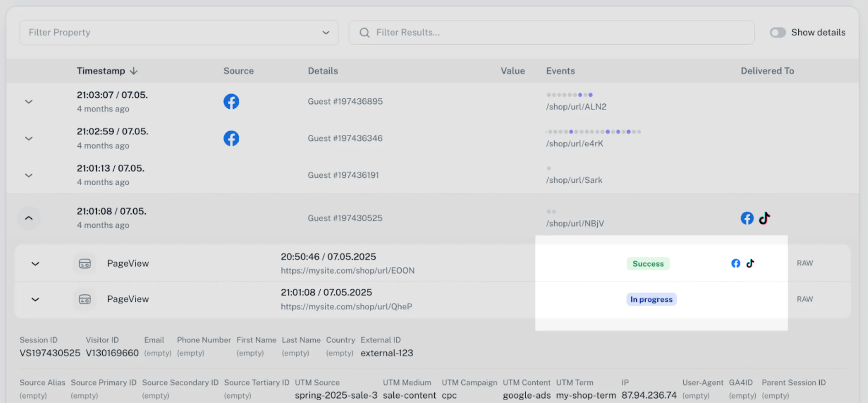Click the Success status badge

[x=648, y=264]
